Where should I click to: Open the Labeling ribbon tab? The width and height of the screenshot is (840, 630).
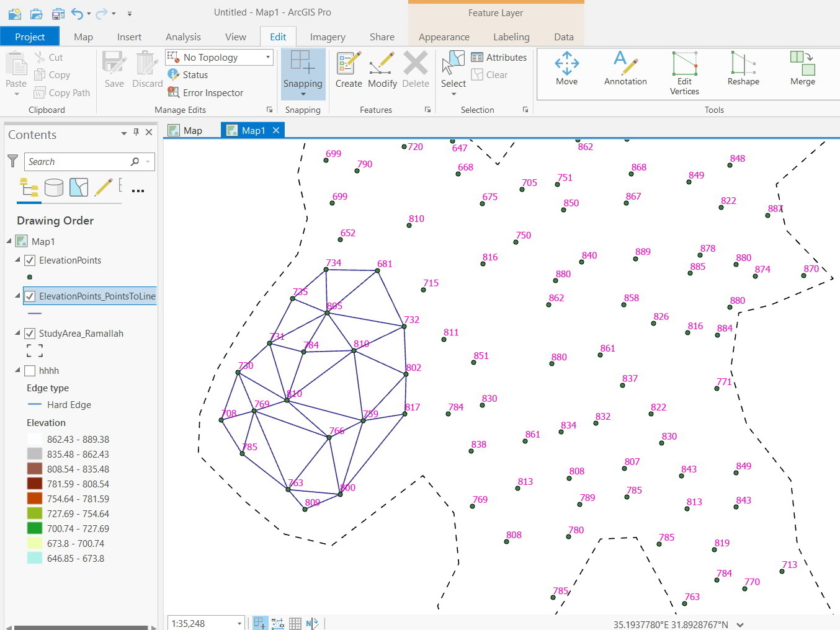[511, 37]
